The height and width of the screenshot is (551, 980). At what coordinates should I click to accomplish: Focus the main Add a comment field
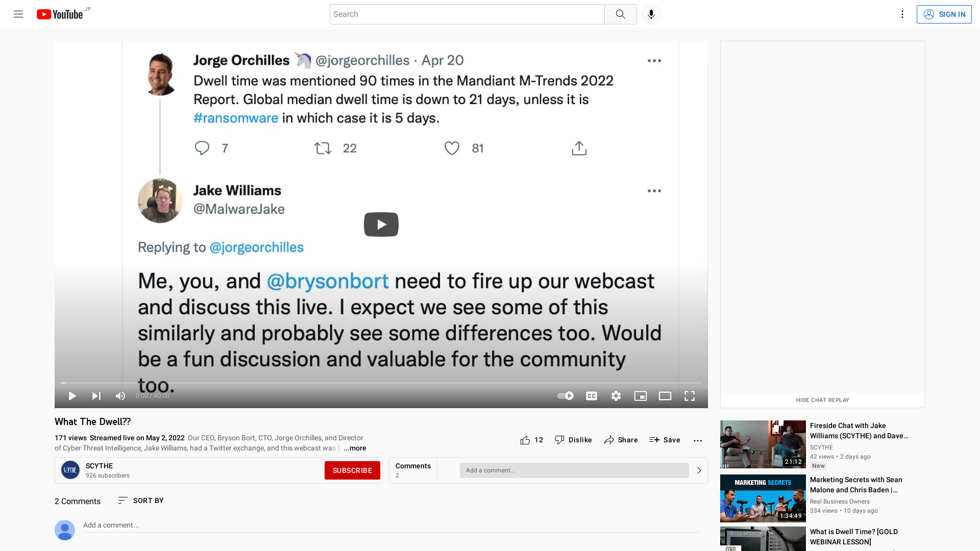391,525
